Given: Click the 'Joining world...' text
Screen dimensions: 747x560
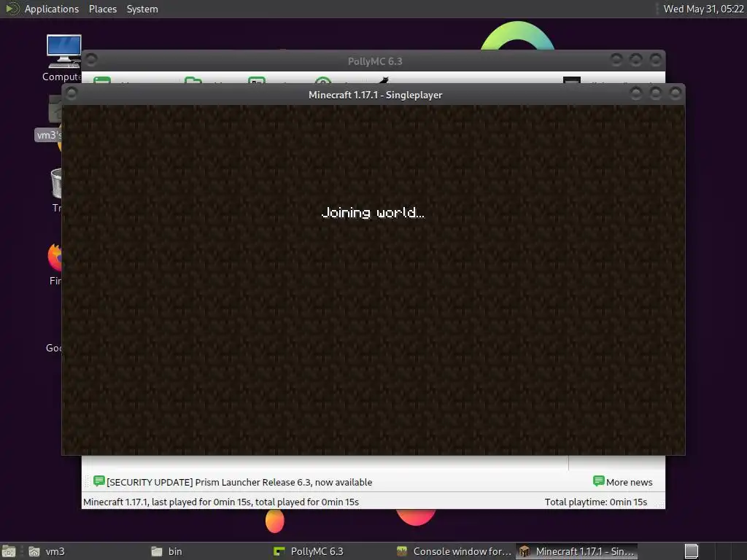Looking at the screenshot, I should pos(373,212).
